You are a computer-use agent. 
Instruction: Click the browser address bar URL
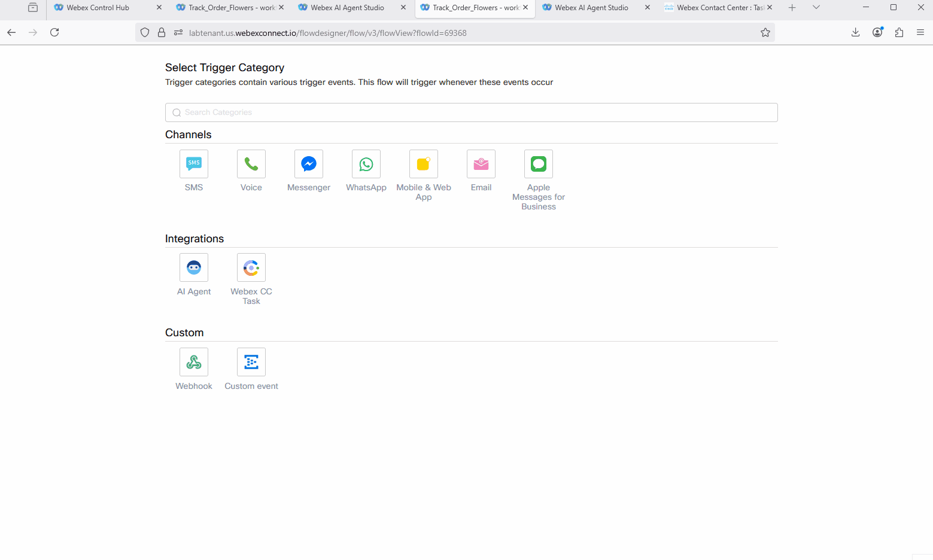point(327,33)
